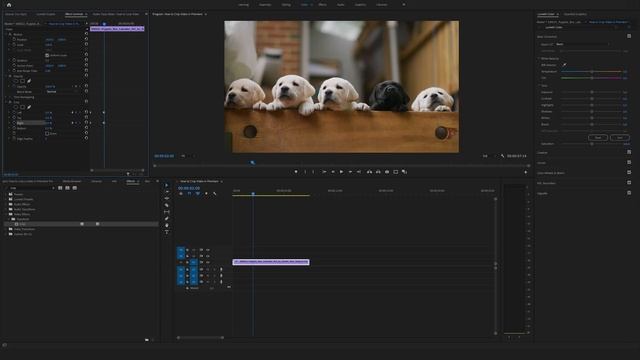
Task: Switch to the Lumetri Scopes tab
Action: click(x=46, y=14)
